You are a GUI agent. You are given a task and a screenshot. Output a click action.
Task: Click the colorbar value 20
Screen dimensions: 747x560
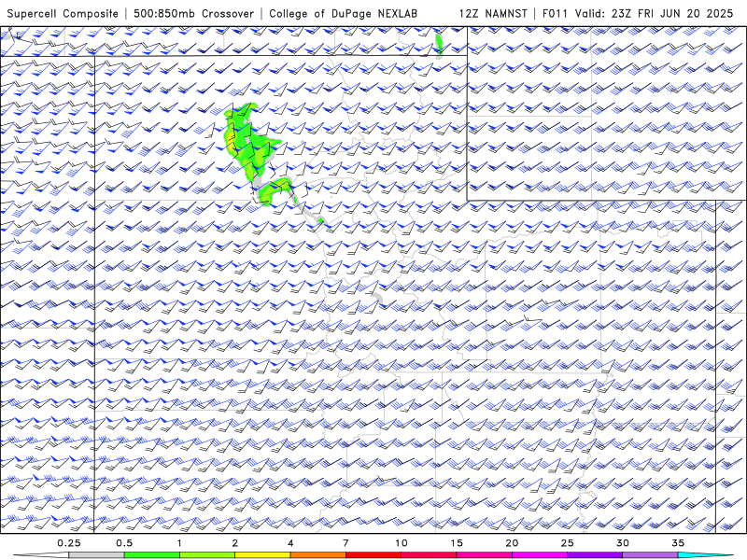pyautogui.click(x=512, y=543)
